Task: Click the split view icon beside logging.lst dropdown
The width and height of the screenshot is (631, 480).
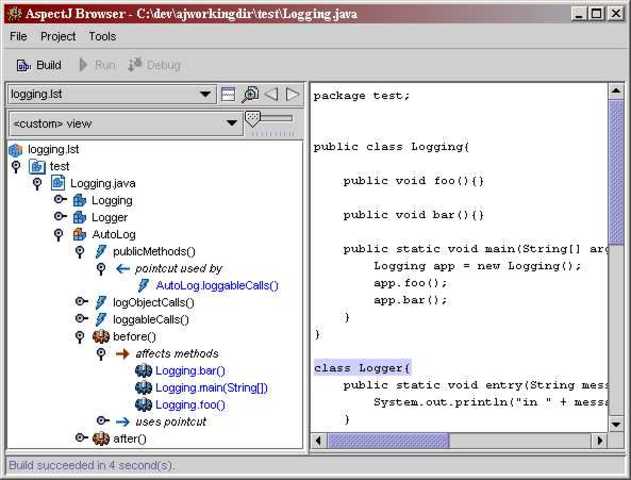Action: pos(228,95)
